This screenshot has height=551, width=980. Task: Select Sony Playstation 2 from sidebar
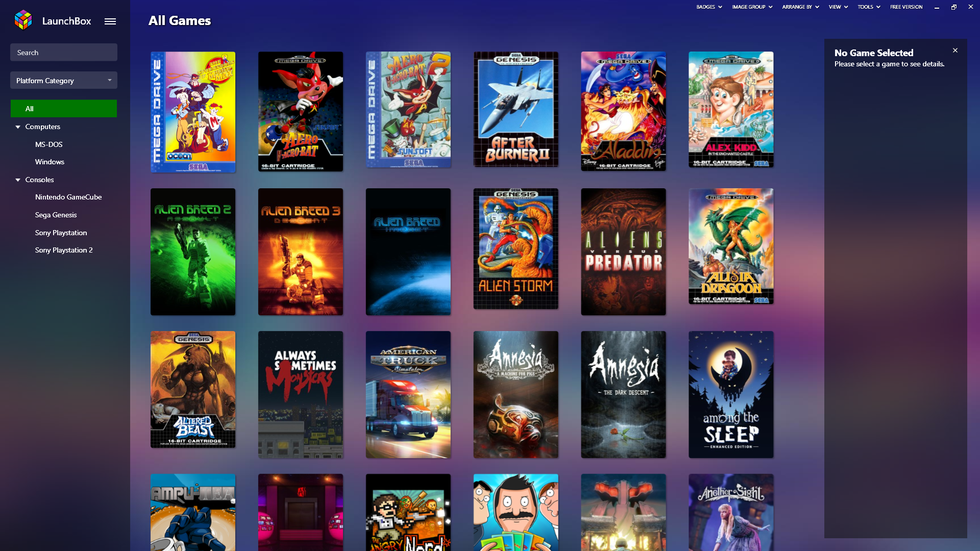[x=63, y=249]
